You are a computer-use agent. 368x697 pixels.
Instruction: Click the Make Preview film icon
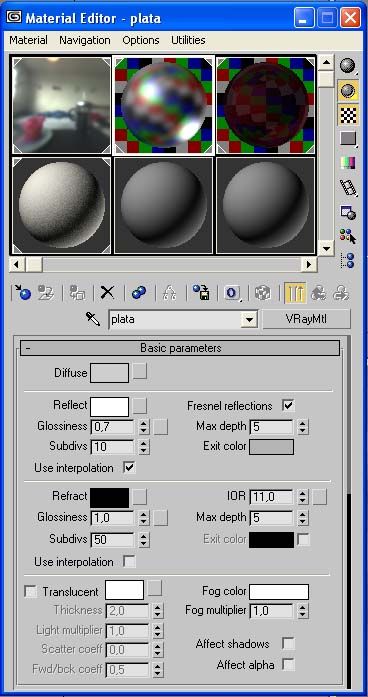click(349, 188)
